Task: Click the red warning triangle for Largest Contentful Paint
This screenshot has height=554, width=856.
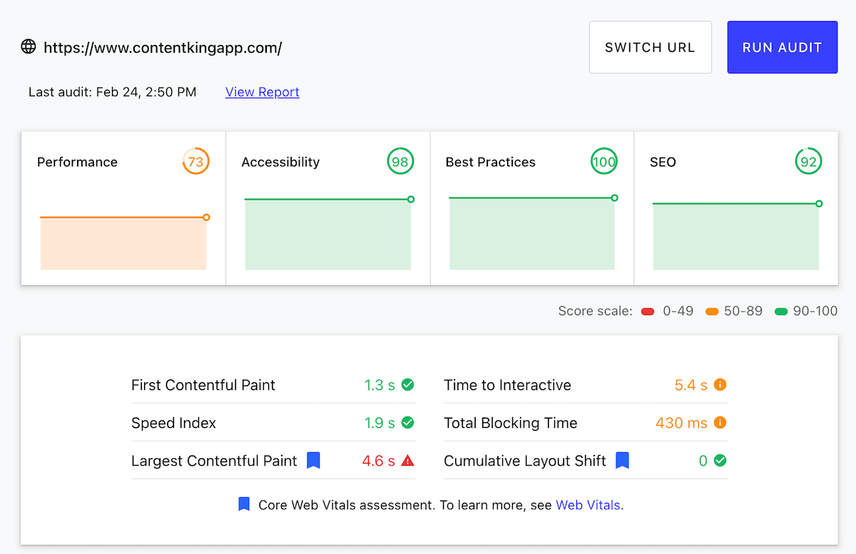Action: coord(408,461)
